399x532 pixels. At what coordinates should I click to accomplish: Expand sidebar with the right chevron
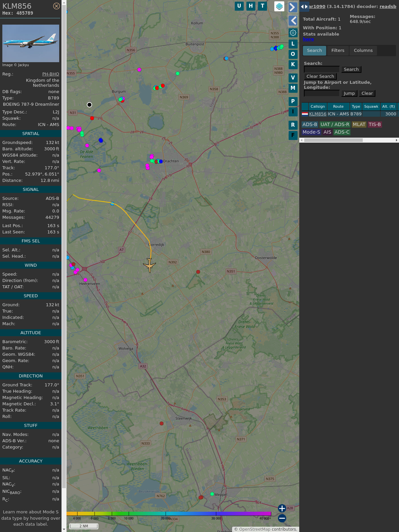(x=293, y=7)
